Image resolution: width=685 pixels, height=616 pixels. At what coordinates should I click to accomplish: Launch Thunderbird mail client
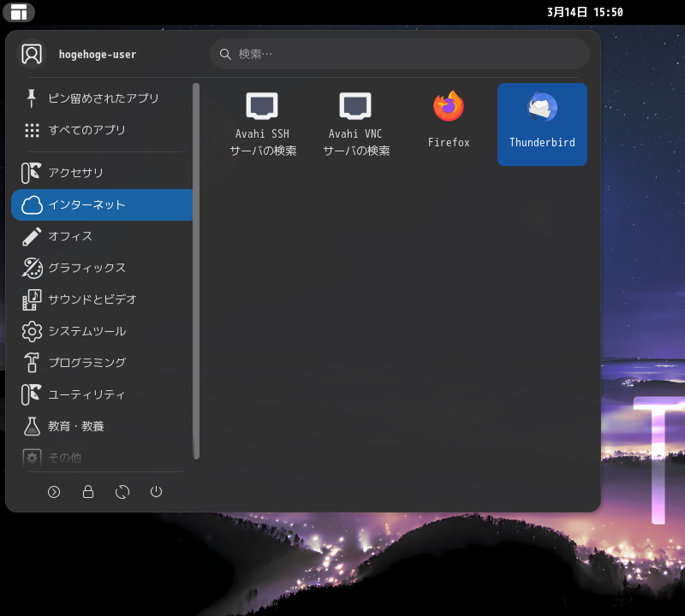tap(542, 123)
